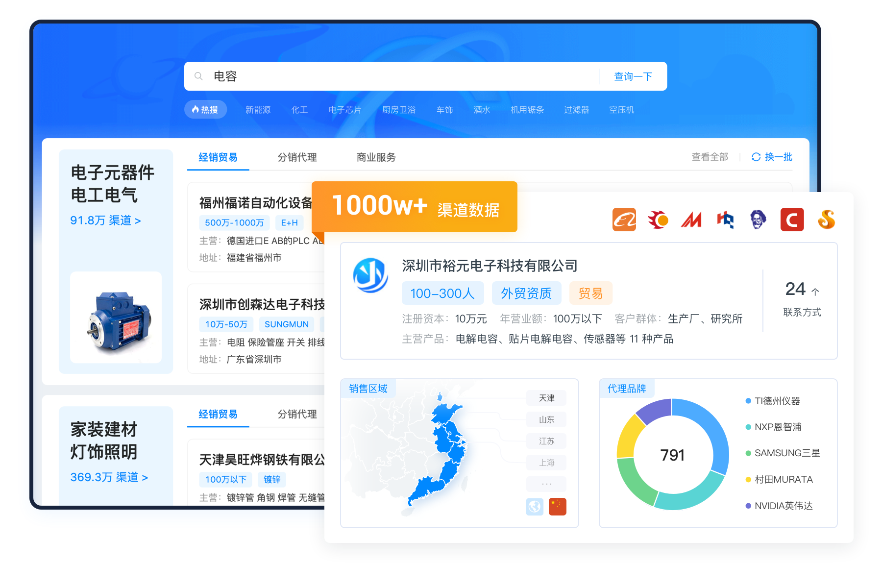Open 经销贸易 tab under 电子元器件
882x588 pixels.
point(218,157)
